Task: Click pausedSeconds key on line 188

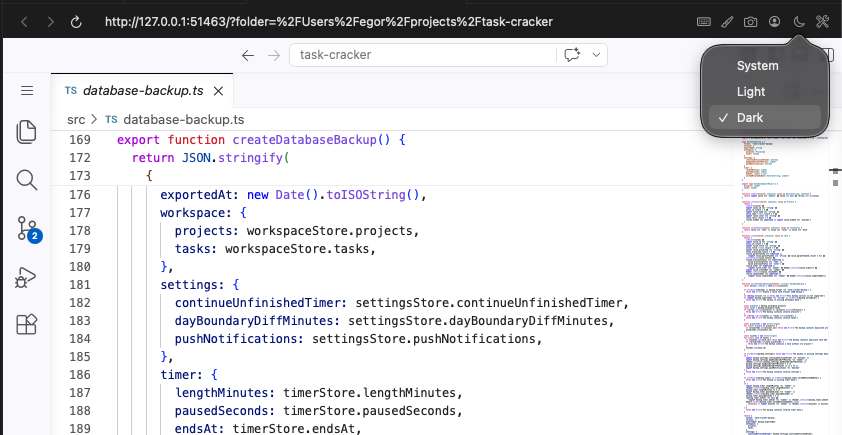Action: click(x=221, y=411)
